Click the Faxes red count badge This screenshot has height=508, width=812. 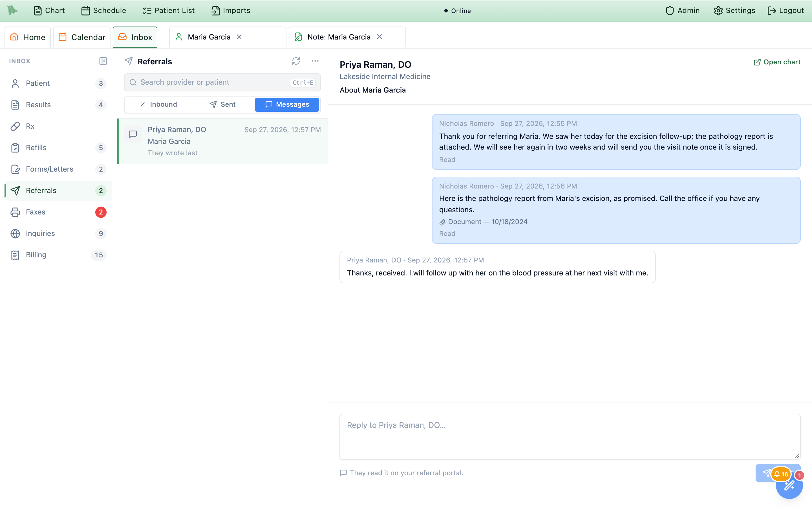(101, 212)
